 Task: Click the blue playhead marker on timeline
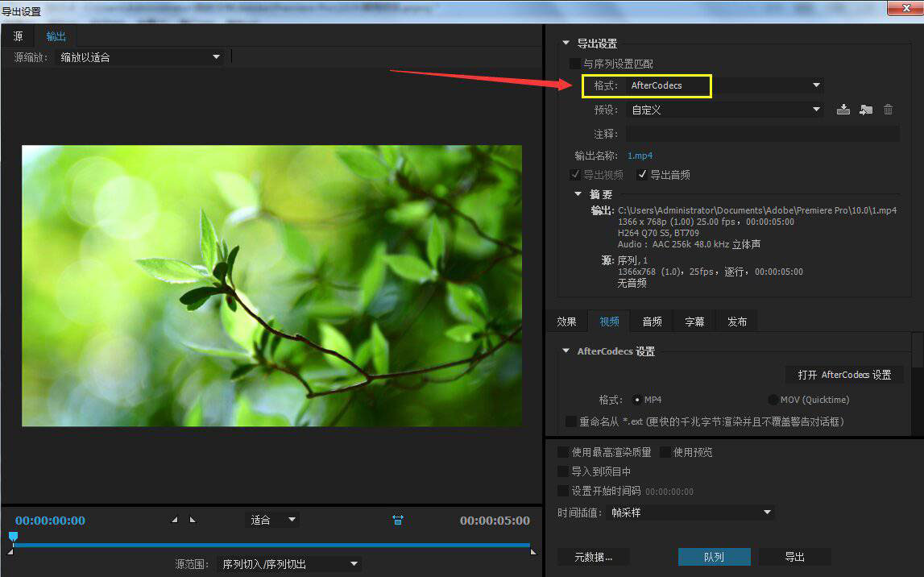(x=13, y=537)
